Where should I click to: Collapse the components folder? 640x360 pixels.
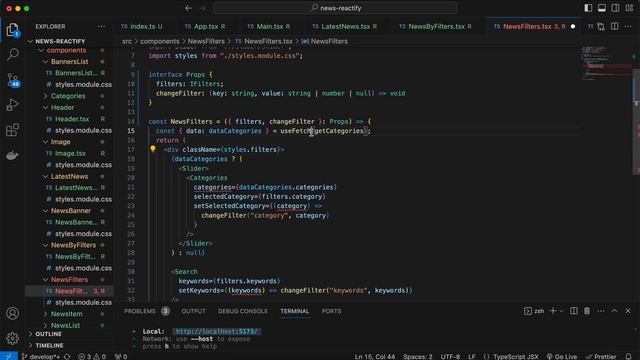pos(69,50)
